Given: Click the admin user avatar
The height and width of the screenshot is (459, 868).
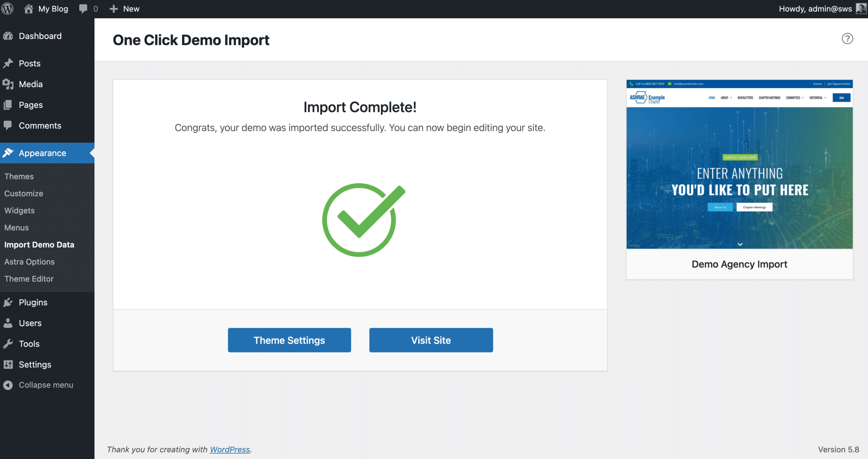Looking at the screenshot, I should 861,9.
